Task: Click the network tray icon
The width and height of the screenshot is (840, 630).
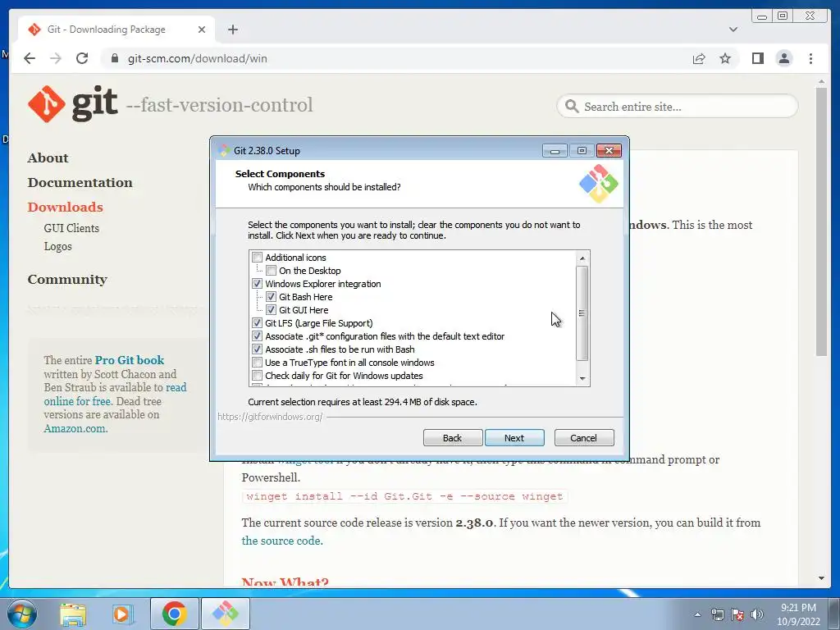Action: pyautogui.click(x=717, y=614)
